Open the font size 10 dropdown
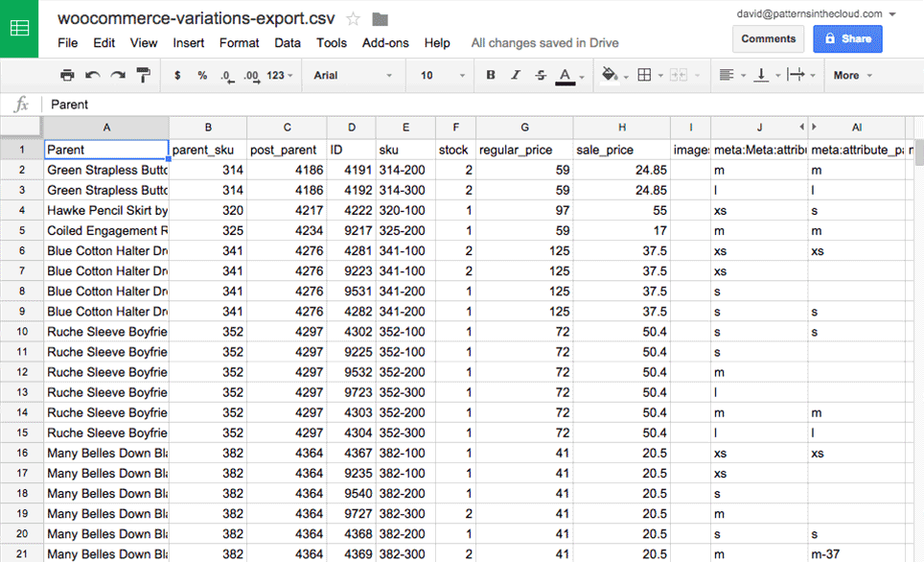 (x=442, y=76)
